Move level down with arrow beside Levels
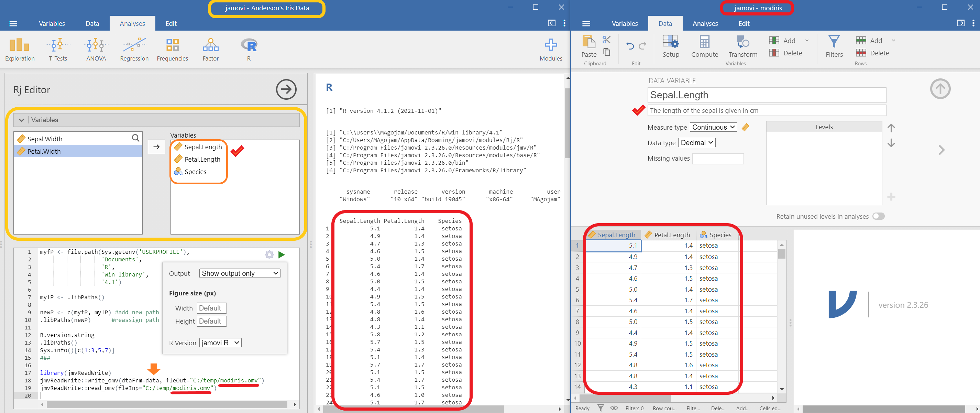This screenshot has height=413, width=980. 891,143
